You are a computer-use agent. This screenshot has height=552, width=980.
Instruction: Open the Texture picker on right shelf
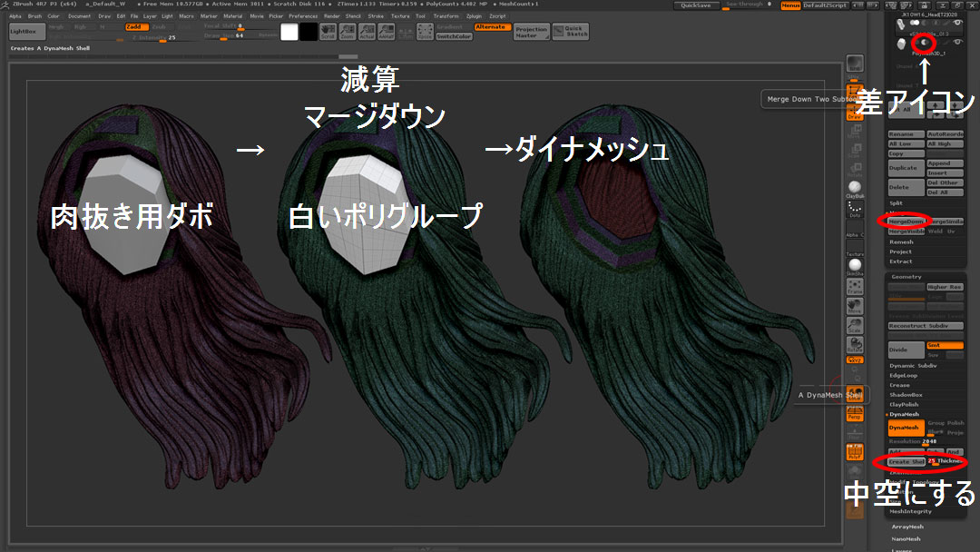tap(855, 248)
